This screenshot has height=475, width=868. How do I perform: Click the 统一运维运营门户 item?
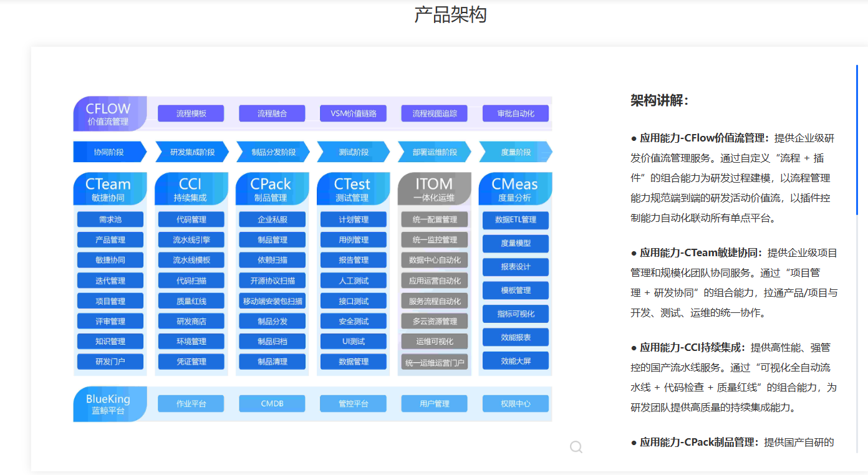(435, 362)
